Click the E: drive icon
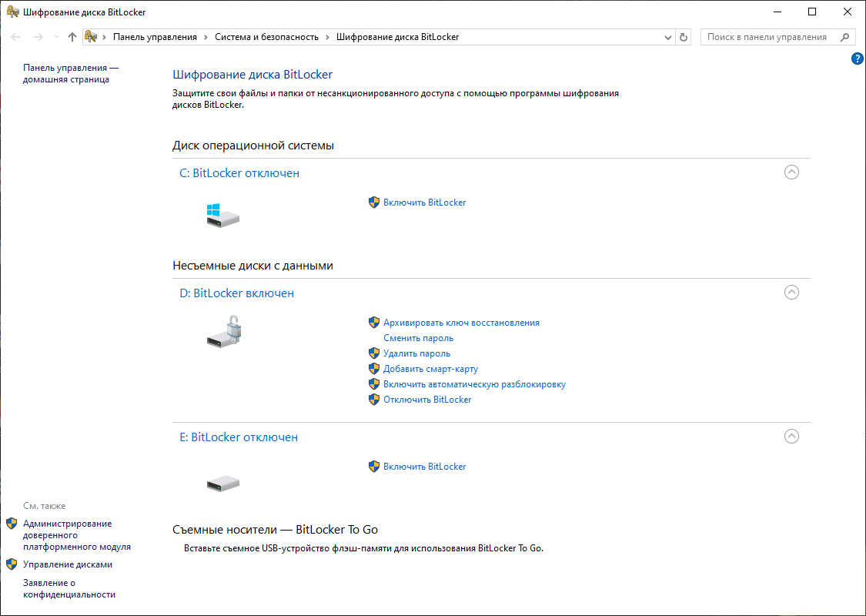This screenshot has width=866, height=616. coord(223,484)
